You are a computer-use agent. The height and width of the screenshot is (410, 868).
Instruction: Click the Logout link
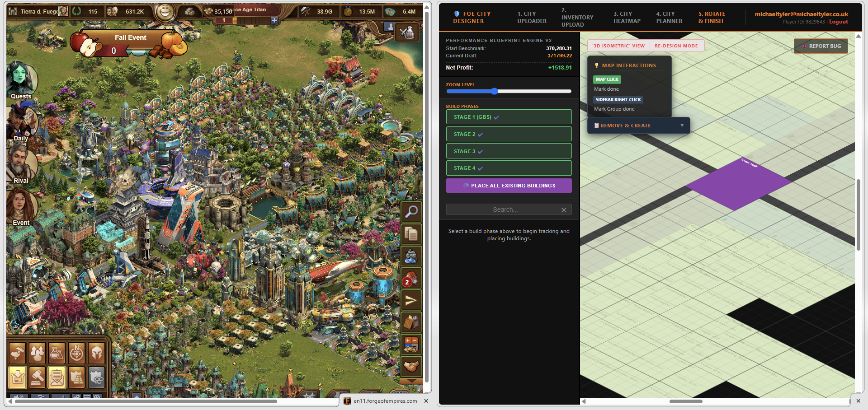pyautogui.click(x=838, y=22)
